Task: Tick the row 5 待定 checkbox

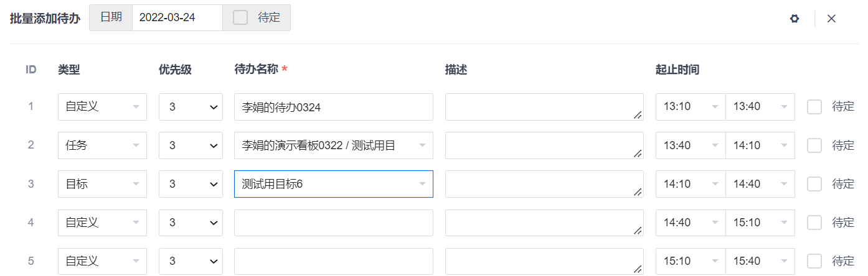Action: point(814,261)
